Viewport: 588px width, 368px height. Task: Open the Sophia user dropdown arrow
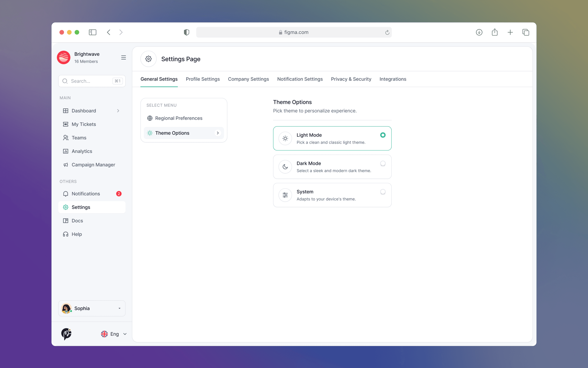tap(120, 308)
